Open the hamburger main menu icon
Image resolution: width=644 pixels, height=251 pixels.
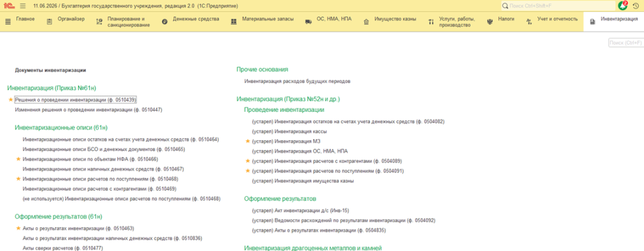[23, 6]
